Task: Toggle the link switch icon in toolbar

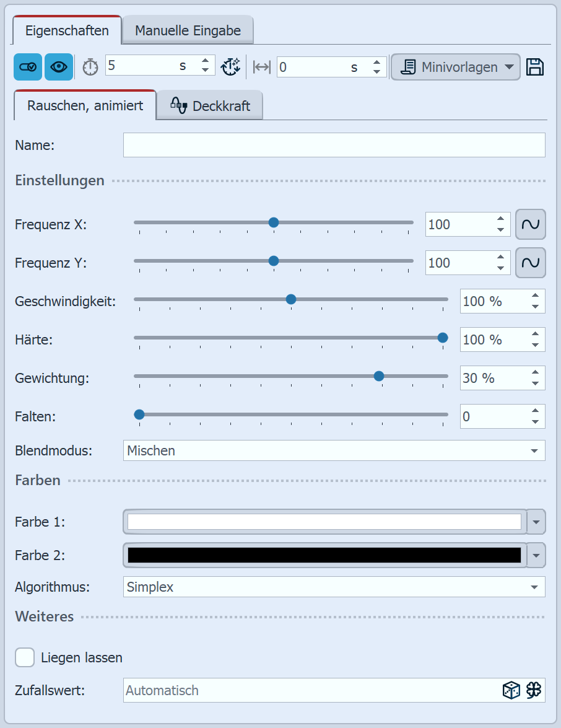Action: (28, 67)
